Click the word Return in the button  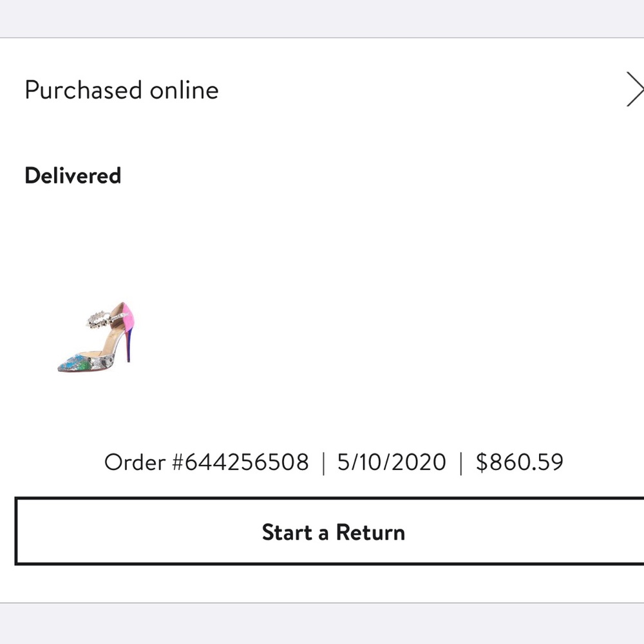(x=370, y=533)
